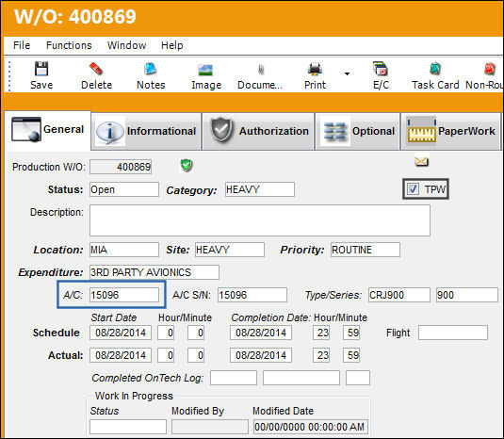Click the A/C field showing 15096
The width and height of the screenshot is (504, 439).
point(124,295)
